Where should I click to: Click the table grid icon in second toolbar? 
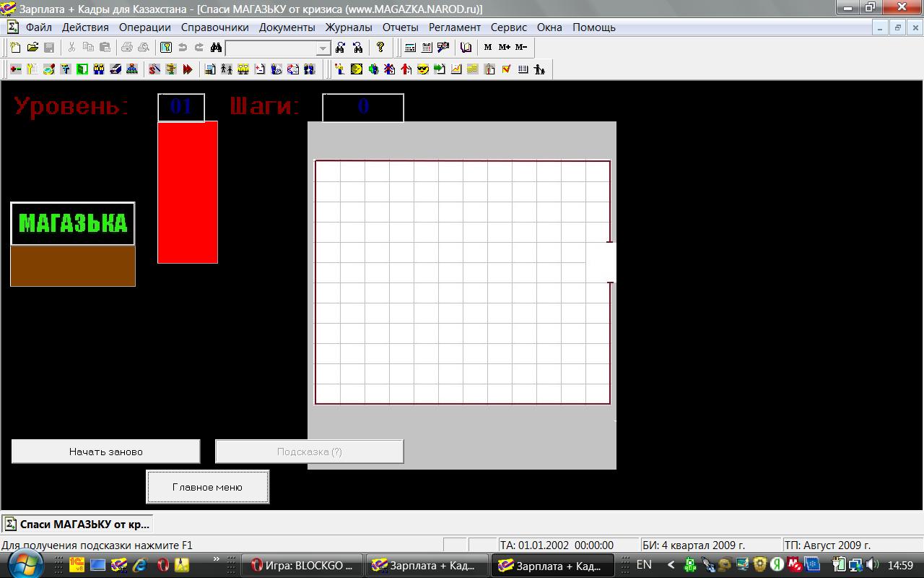523,69
